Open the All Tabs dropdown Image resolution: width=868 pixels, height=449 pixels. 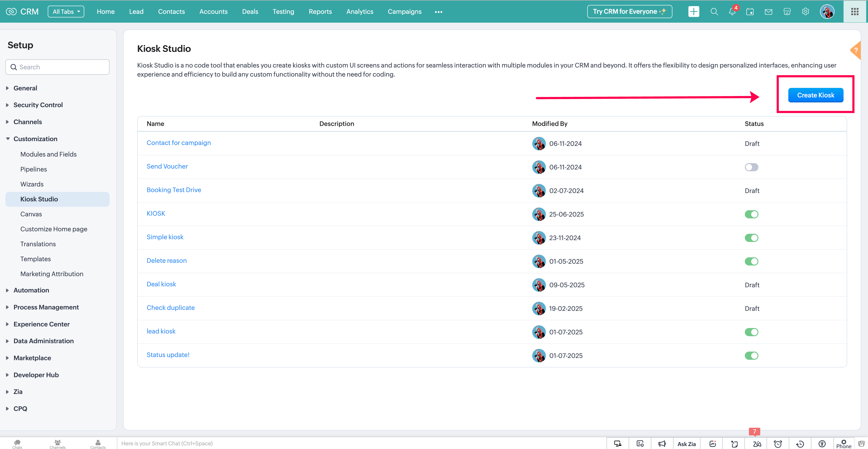(x=66, y=12)
